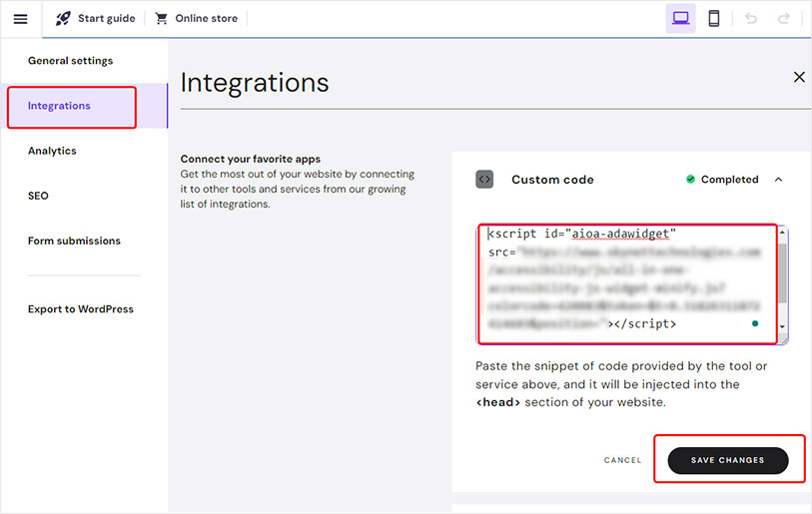Click the Custom code brackets icon

click(x=484, y=180)
